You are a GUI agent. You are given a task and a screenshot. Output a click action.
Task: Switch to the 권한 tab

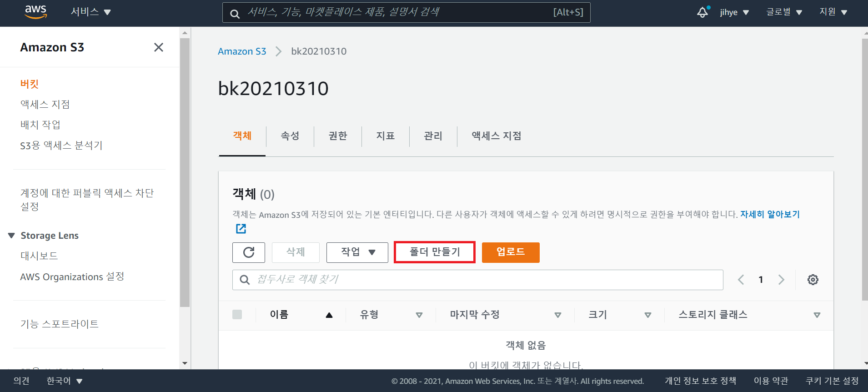click(338, 136)
